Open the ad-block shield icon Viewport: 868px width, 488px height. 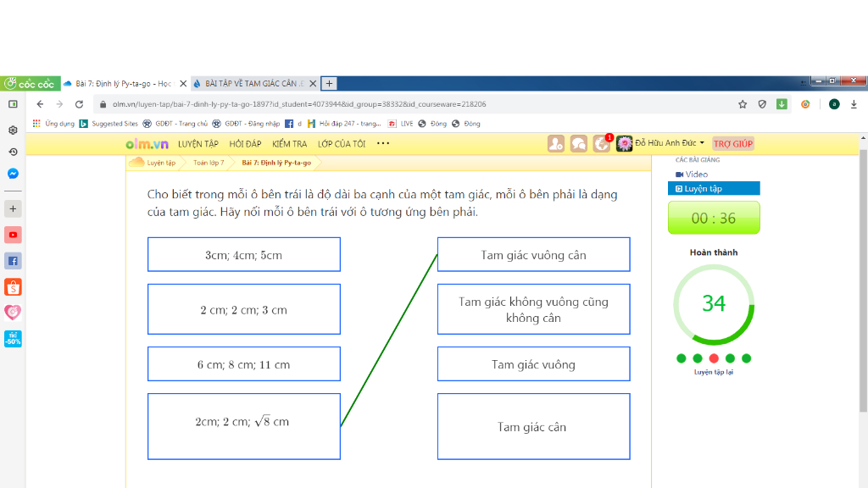tap(762, 104)
